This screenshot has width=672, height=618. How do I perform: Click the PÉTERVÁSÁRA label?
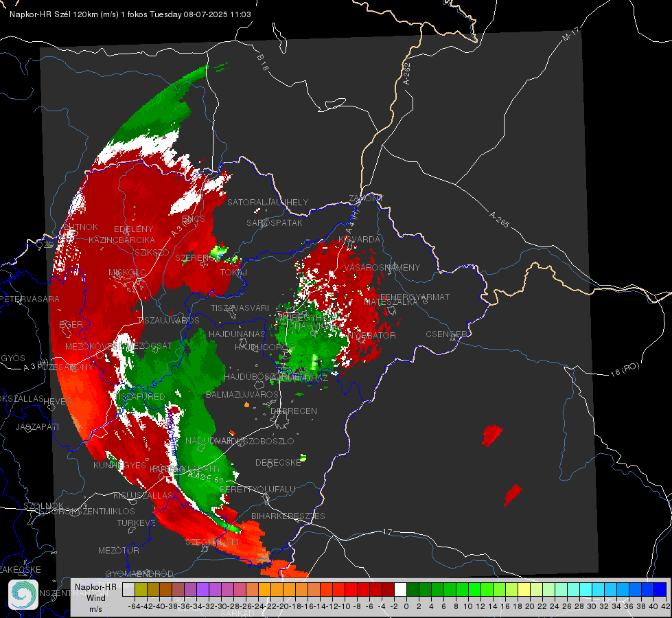30,299
